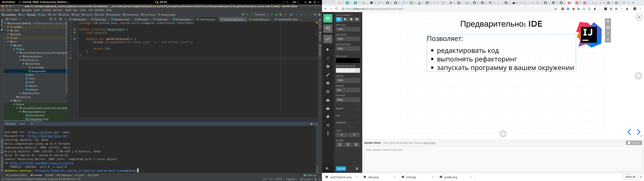
Task: Expand the gradle folder in project tree
Action: 8,34
